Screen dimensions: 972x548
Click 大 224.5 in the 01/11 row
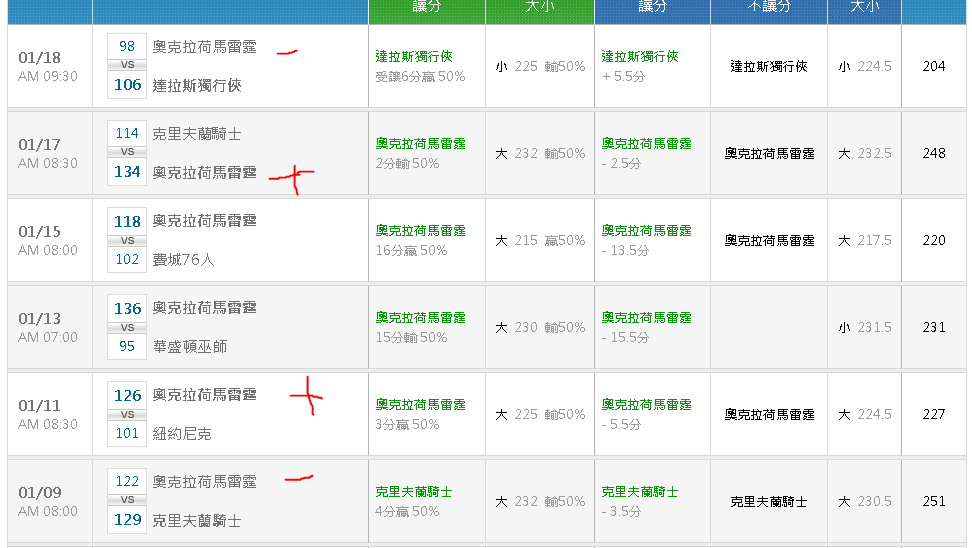pyautogui.click(x=865, y=413)
